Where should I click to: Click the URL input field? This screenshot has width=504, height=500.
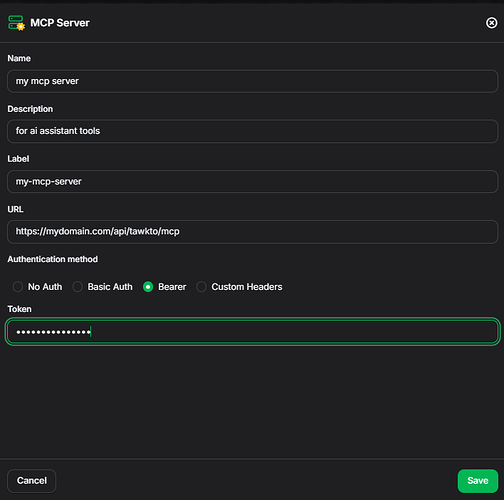(x=252, y=232)
